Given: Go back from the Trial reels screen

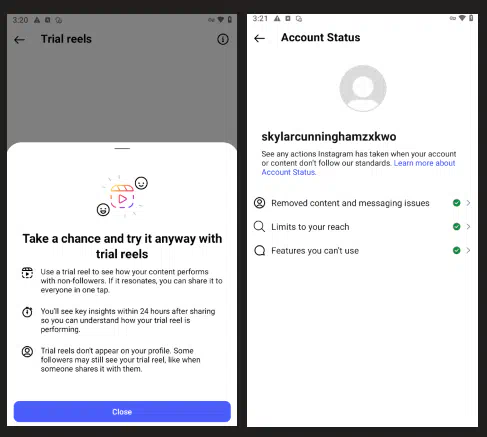Looking at the screenshot, I should click(19, 40).
